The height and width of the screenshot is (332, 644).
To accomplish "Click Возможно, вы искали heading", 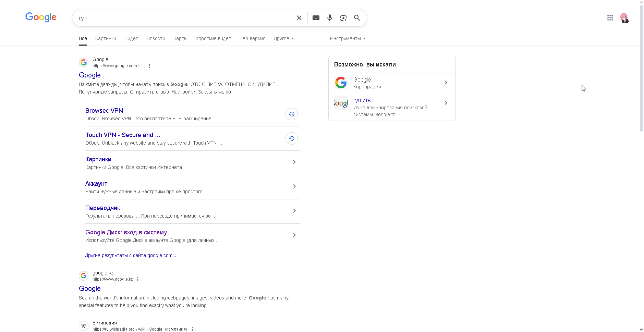I will [x=365, y=64].
